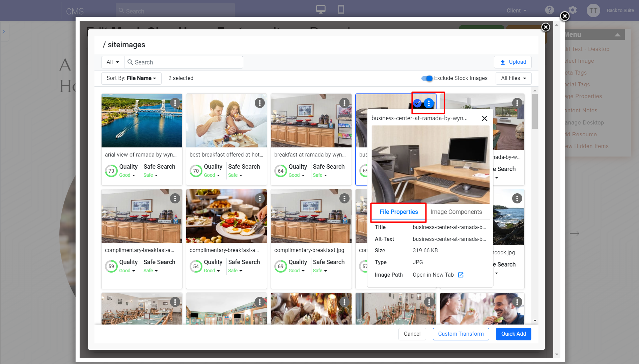The image size is (639, 364).
Task: Open the Client dropdown in CMS header
Action: pyautogui.click(x=517, y=11)
